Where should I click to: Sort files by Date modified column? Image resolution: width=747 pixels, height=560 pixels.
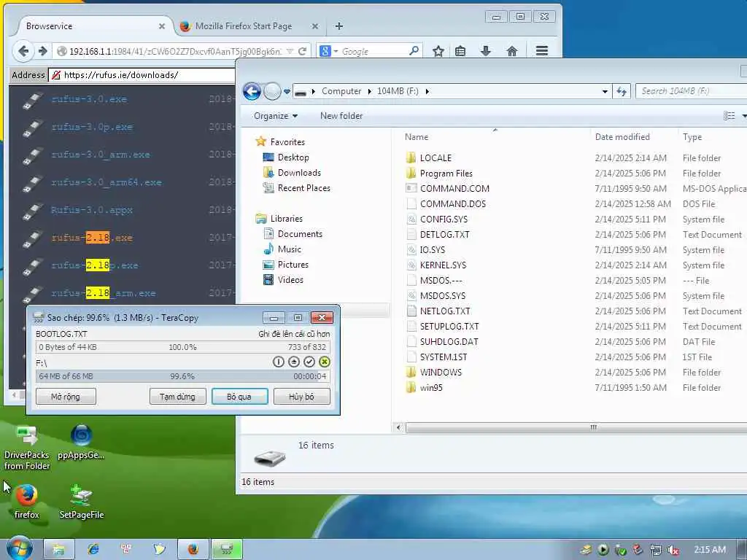[x=622, y=137]
